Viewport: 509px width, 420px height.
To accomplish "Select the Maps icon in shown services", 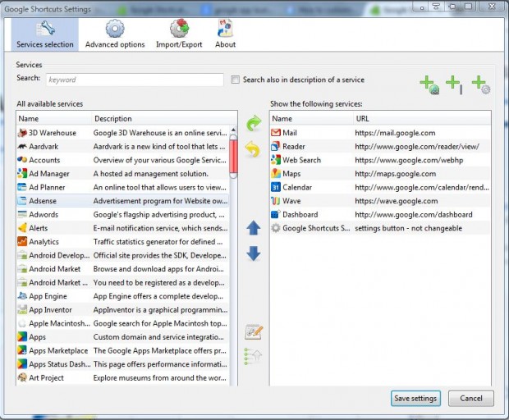I will tap(276, 174).
